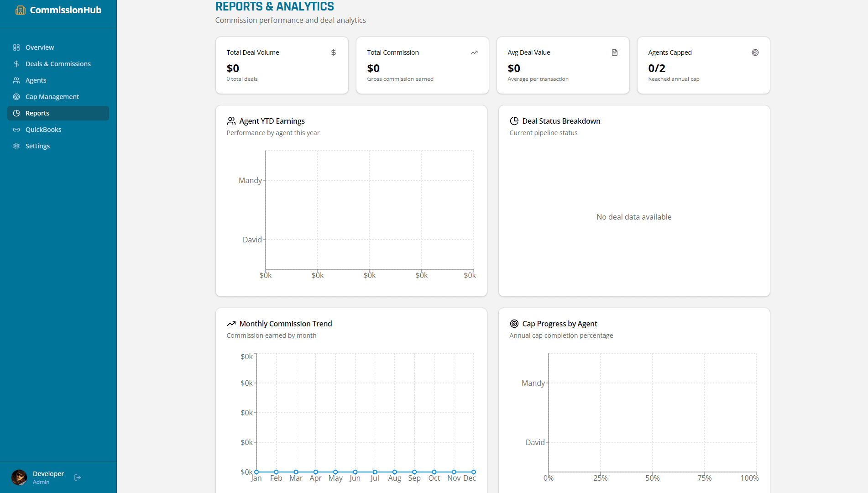Open the Agents section
The width and height of the screenshot is (868, 493).
click(x=58, y=80)
